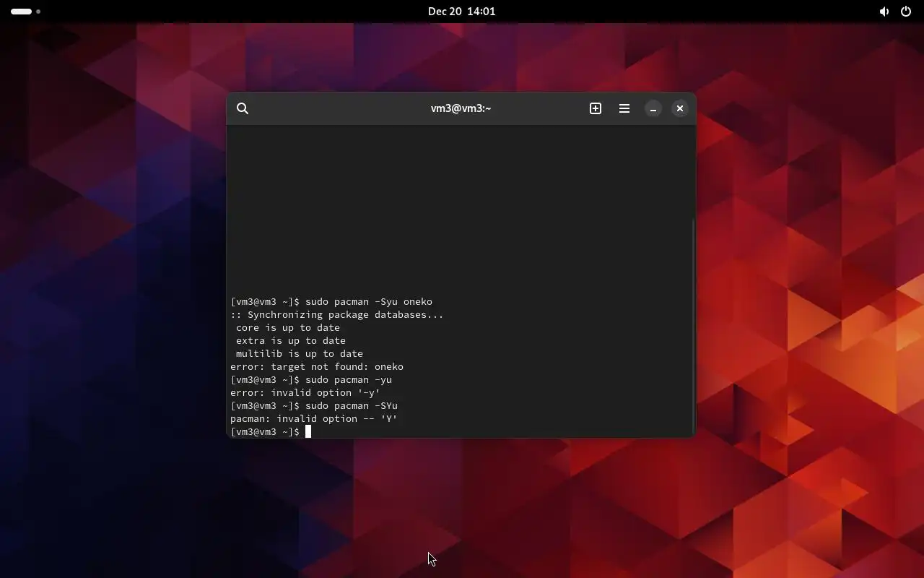This screenshot has width=924, height=578.
Task: Click "pacman: invalid option -- 'Y'" line
Action: pos(314,419)
